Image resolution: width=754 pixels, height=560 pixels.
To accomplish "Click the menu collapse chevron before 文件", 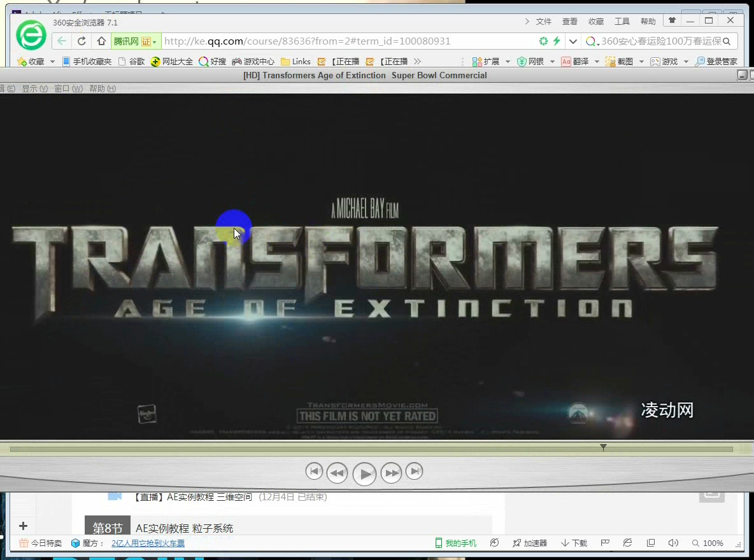I will [x=527, y=22].
